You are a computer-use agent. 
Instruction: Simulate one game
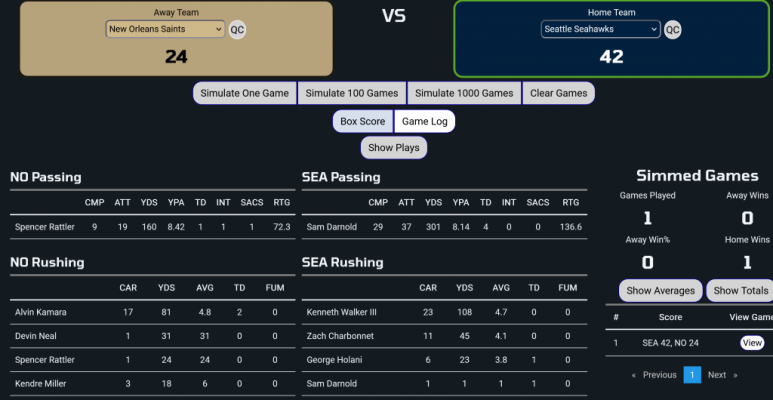pos(245,93)
